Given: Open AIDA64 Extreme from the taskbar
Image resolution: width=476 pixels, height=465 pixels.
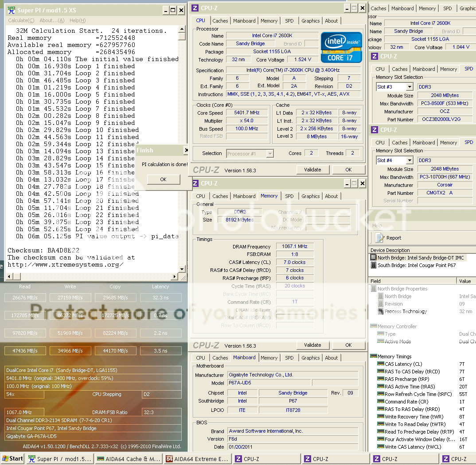Looking at the screenshot, I should [195, 459].
